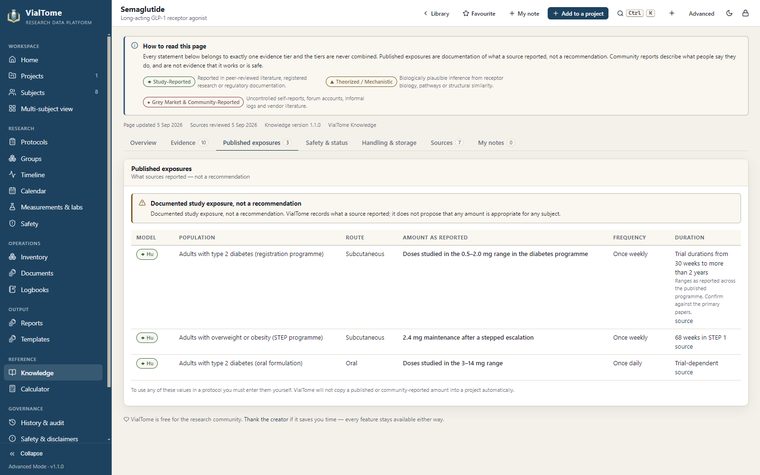
Task: Select the Published exposures tab
Action: pos(256,142)
